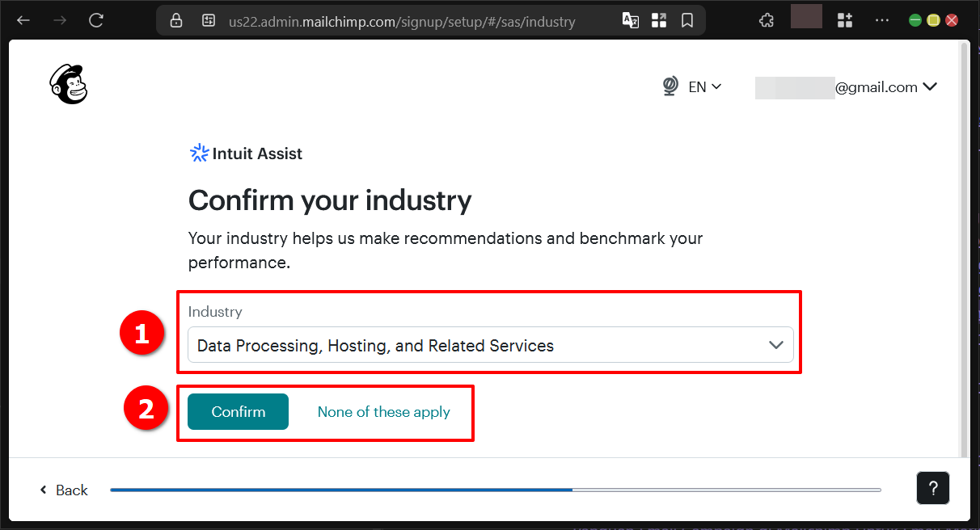Click the split screen icon
The height and width of the screenshot is (530, 980).
click(659, 20)
